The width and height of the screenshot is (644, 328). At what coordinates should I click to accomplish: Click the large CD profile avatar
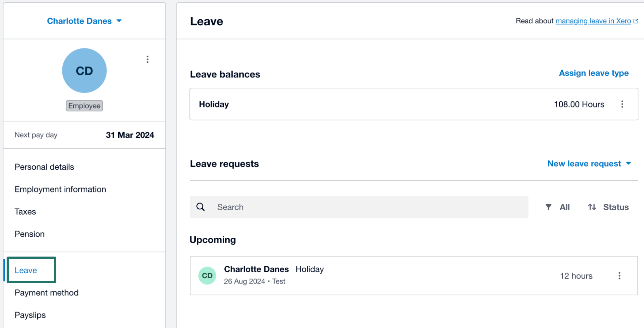84,71
